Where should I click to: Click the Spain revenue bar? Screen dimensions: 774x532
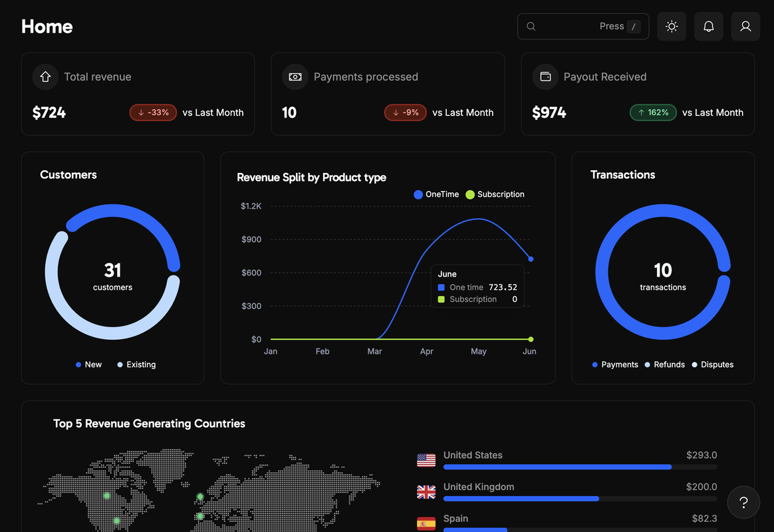coord(580,529)
